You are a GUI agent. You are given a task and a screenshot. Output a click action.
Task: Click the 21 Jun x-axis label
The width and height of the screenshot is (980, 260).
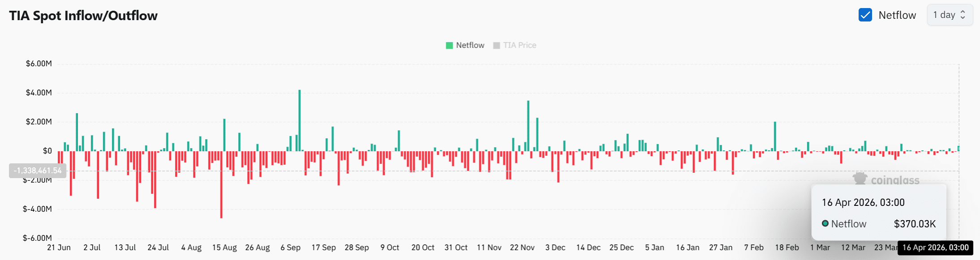pos(59,247)
